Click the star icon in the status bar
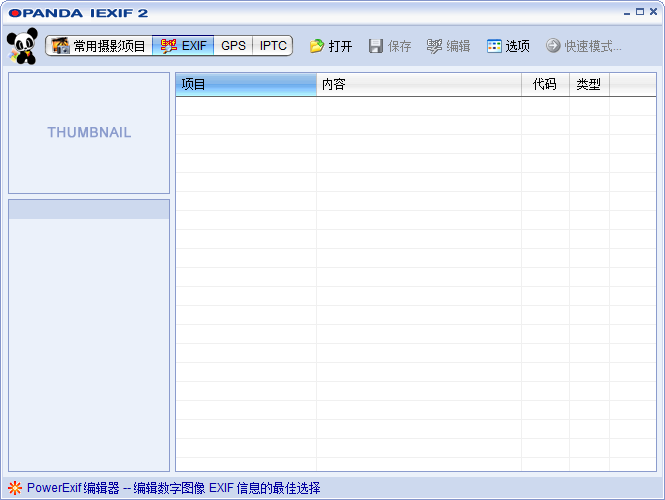The image size is (665, 500). [14, 488]
